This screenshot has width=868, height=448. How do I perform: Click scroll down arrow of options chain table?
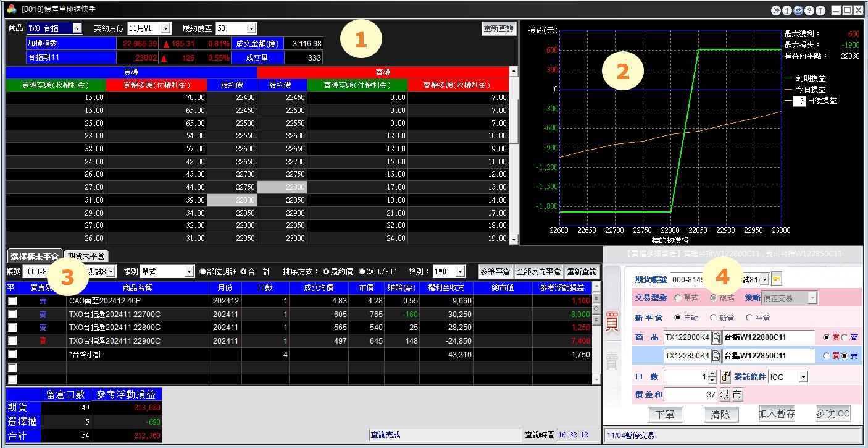[514, 239]
